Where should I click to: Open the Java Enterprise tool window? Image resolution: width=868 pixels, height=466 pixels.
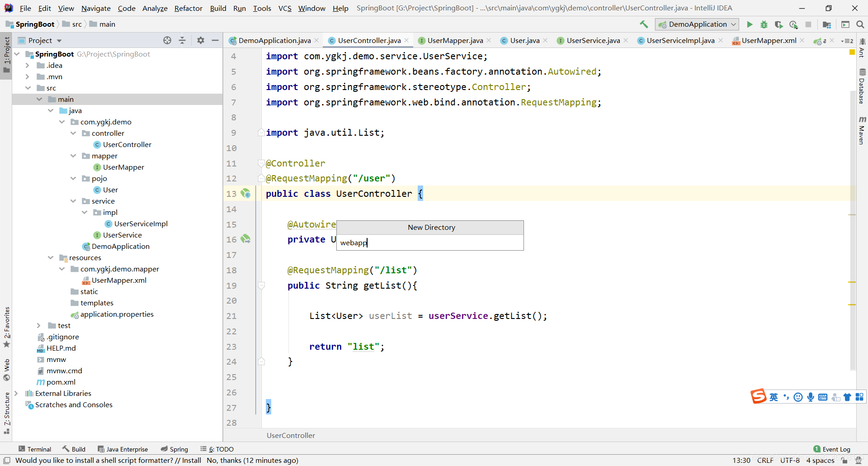pyautogui.click(x=123, y=449)
